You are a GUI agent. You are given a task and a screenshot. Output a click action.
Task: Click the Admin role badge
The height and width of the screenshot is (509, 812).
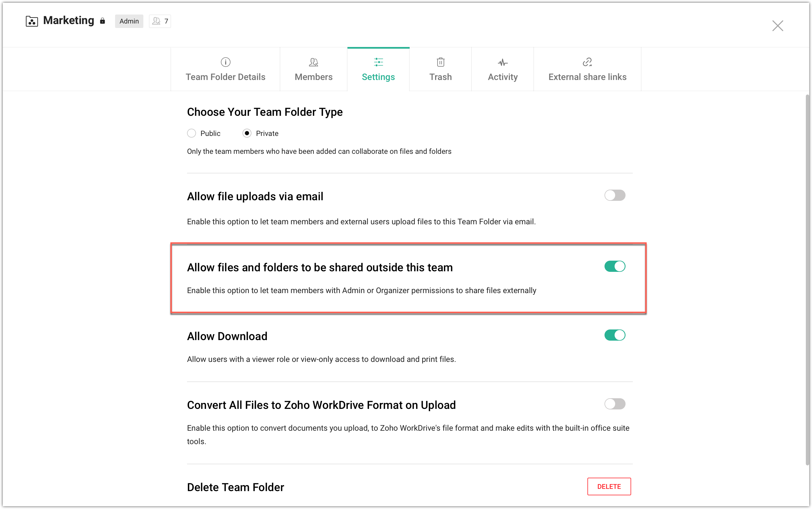click(x=129, y=21)
